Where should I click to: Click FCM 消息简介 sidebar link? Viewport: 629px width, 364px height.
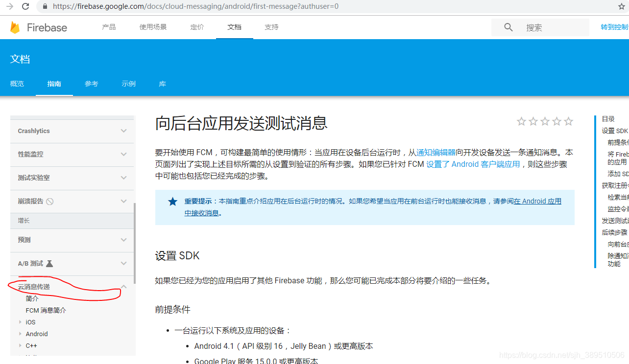[46, 310]
